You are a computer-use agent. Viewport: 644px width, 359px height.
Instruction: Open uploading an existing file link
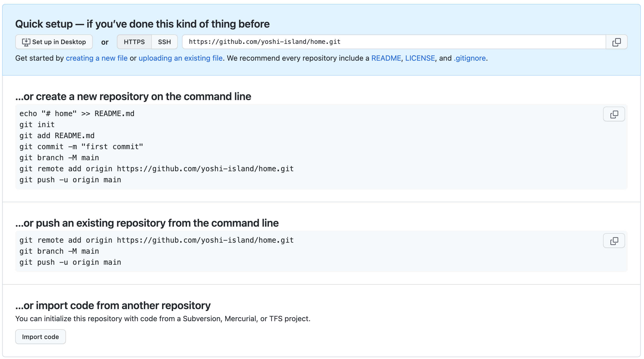181,58
